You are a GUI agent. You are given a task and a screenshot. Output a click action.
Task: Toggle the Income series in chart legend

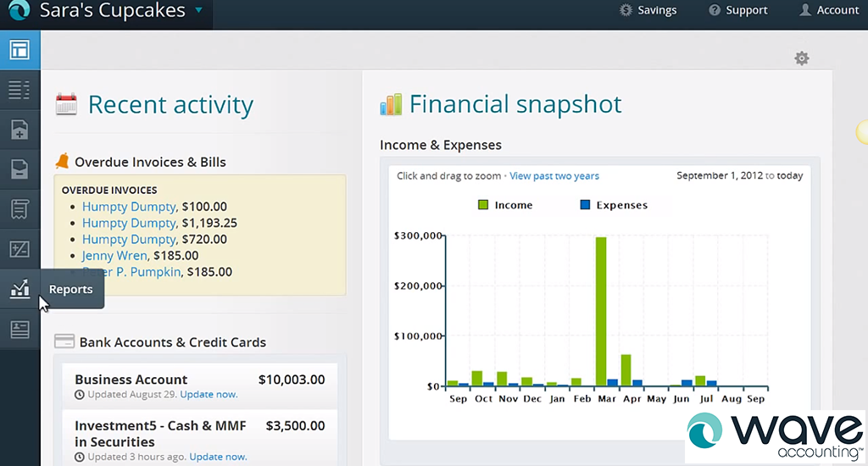click(505, 205)
